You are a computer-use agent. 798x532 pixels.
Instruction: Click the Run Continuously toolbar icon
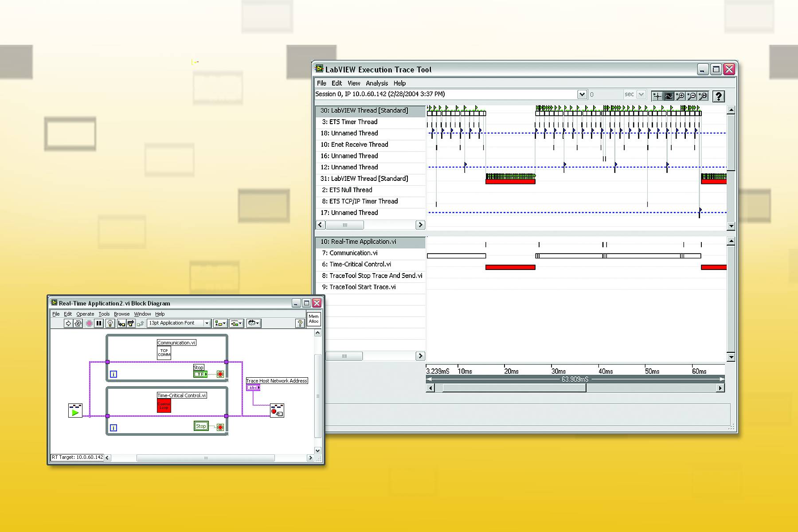[x=78, y=323]
